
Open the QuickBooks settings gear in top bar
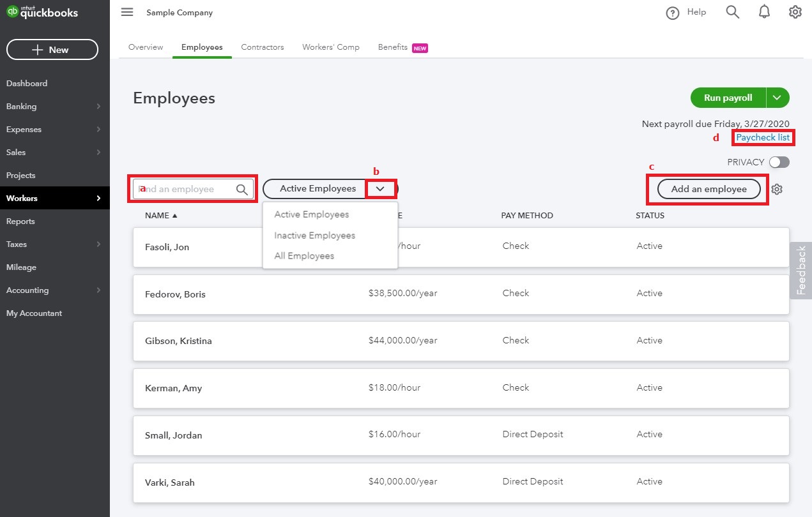tap(795, 12)
